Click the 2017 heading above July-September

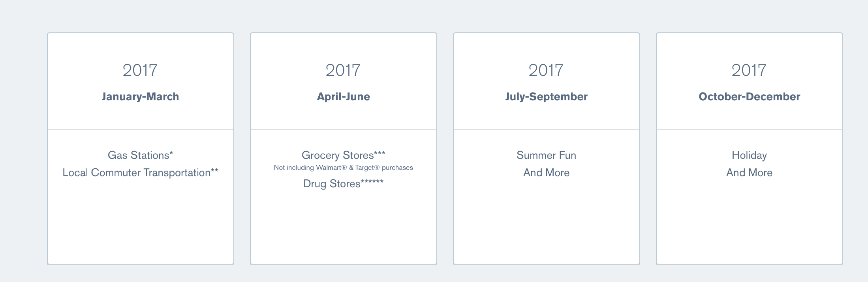(x=546, y=70)
